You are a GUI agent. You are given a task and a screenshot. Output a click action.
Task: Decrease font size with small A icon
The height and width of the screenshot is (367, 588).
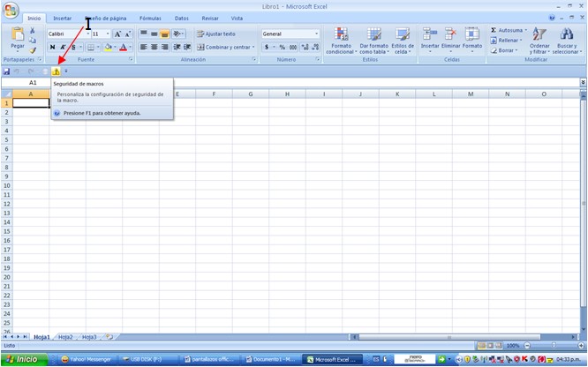(127, 34)
